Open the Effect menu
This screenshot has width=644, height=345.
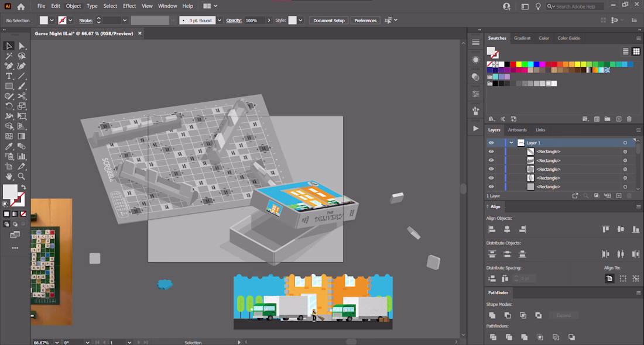coord(129,6)
